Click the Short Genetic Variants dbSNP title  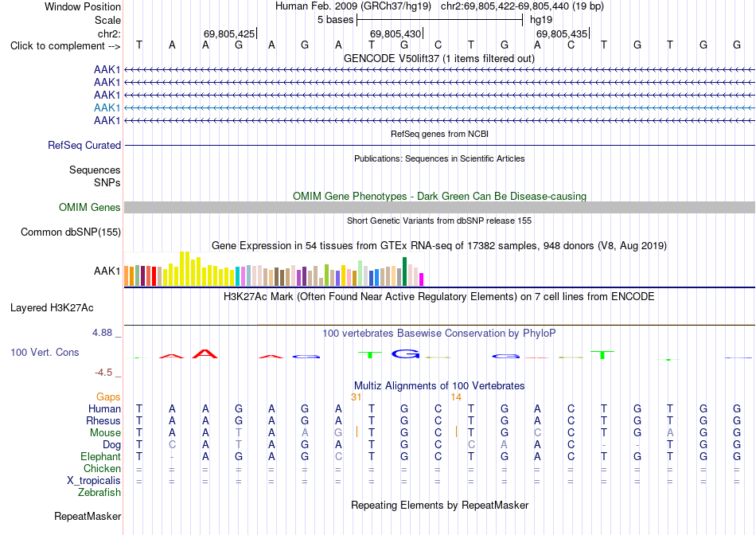(439, 221)
